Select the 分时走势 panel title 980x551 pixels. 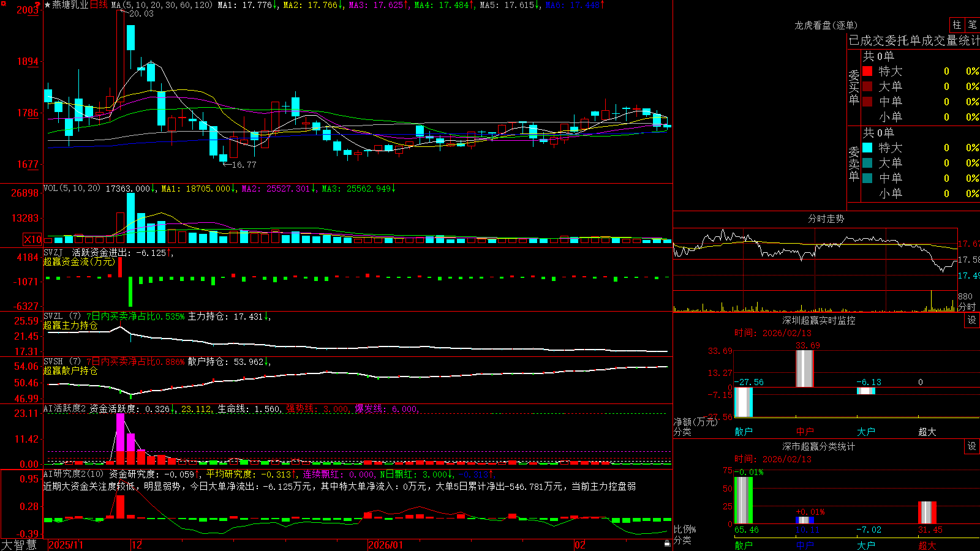(826, 219)
